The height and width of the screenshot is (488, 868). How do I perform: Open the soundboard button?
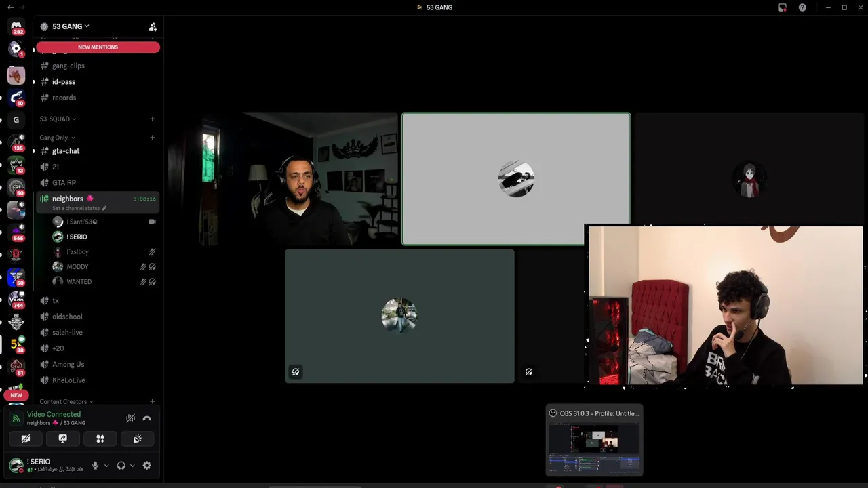click(x=138, y=439)
